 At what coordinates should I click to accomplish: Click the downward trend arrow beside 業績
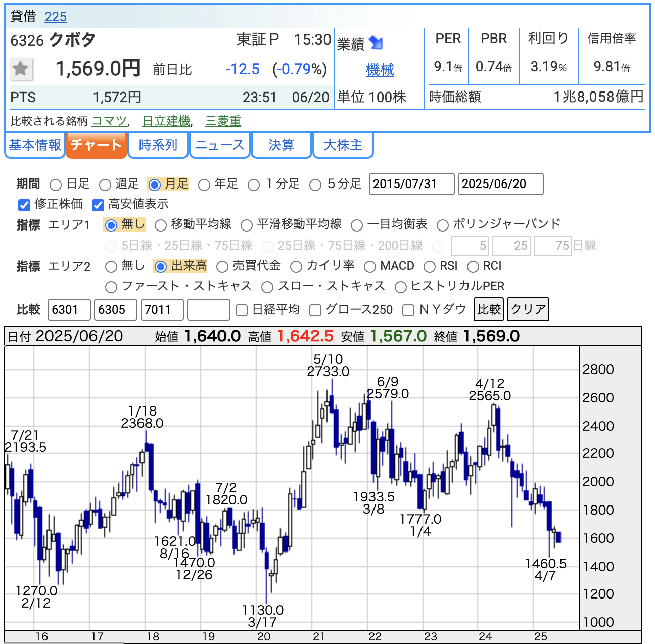[x=376, y=43]
